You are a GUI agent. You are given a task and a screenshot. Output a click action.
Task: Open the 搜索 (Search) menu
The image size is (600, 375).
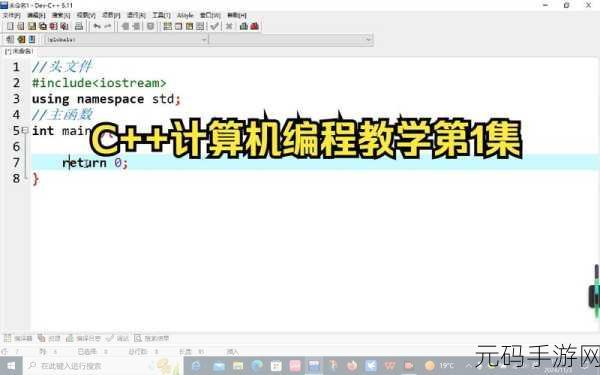pos(61,15)
